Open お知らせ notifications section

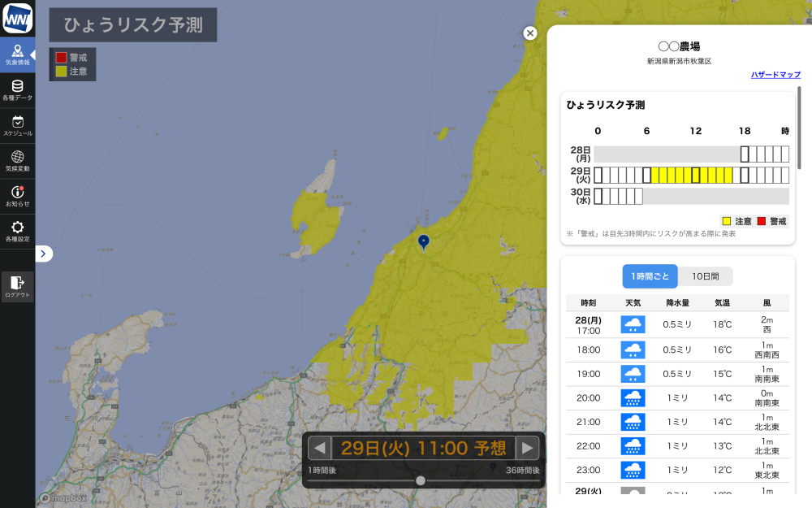click(17, 196)
